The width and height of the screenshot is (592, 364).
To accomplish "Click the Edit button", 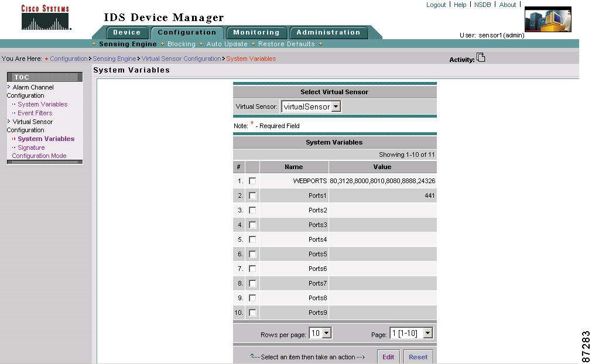I will pos(388,357).
